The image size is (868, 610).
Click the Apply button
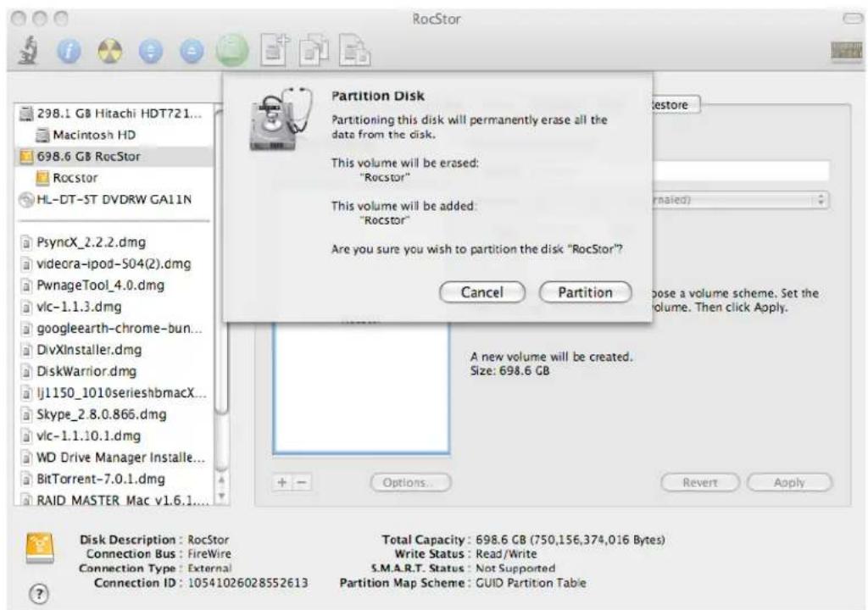coord(789,483)
